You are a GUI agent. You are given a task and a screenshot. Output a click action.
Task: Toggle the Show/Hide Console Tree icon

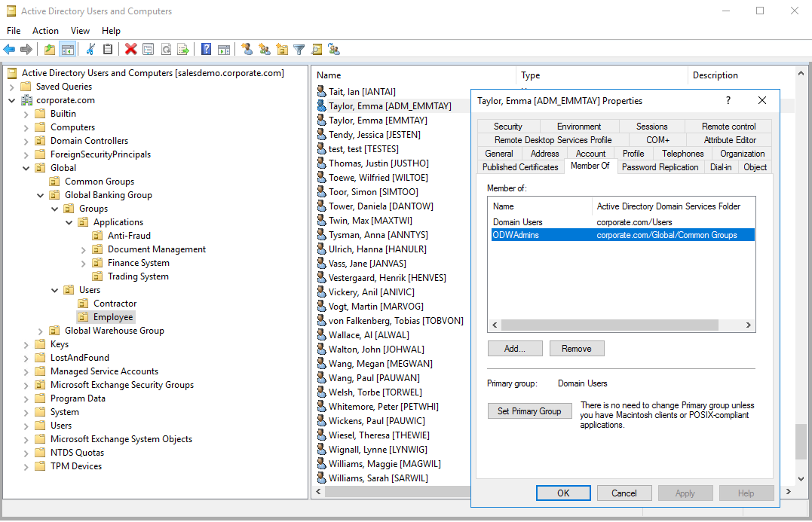coord(67,50)
